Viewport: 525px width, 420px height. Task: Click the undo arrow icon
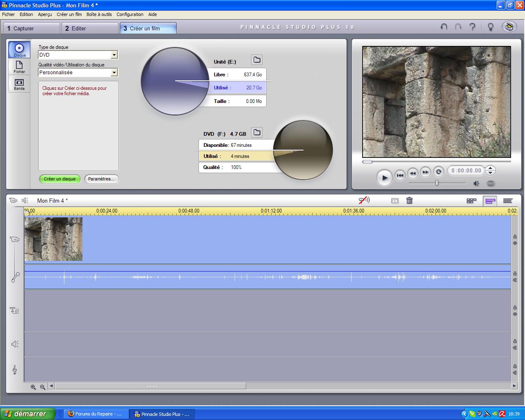[444, 27]
